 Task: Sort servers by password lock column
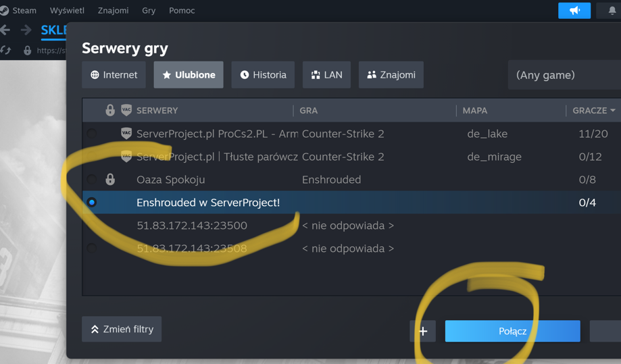[110, 110]
